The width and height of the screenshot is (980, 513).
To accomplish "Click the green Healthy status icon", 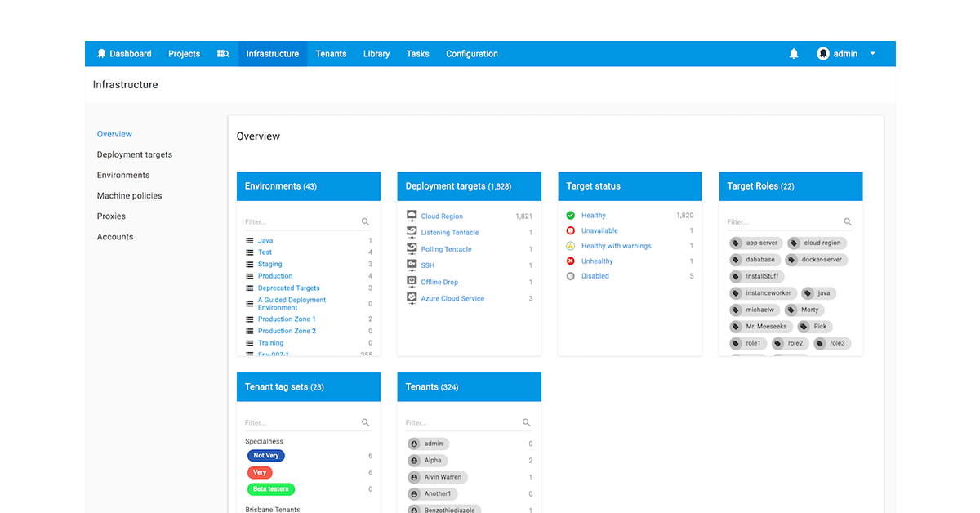I will [570, 215].
